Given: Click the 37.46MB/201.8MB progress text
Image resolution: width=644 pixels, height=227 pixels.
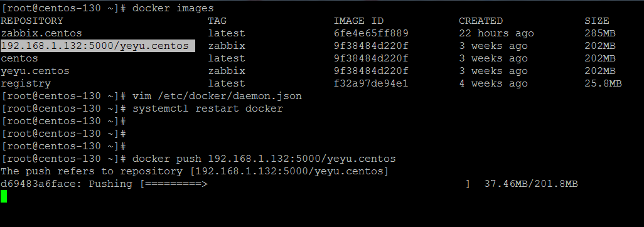Looking at the screenshot, I should [x=531, y=184].
